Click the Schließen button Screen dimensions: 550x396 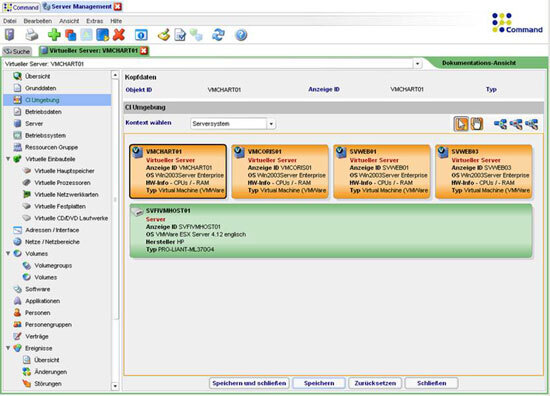point(431,383)
